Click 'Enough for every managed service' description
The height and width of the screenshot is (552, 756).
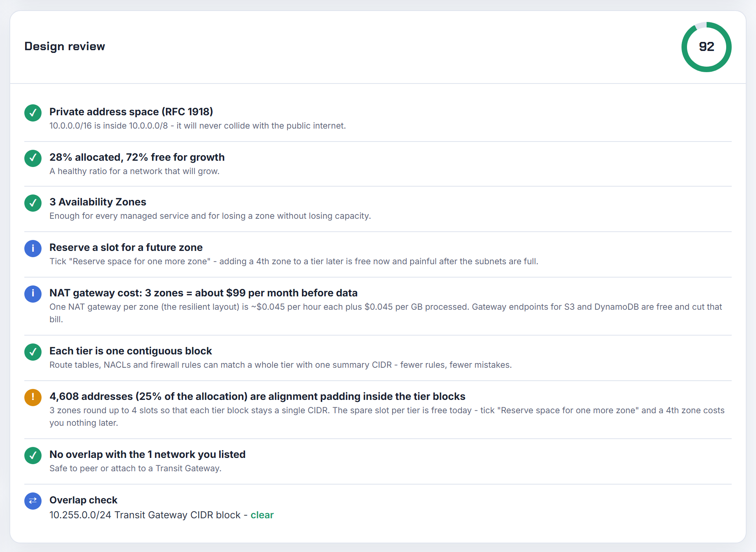[x=210, y=216]
